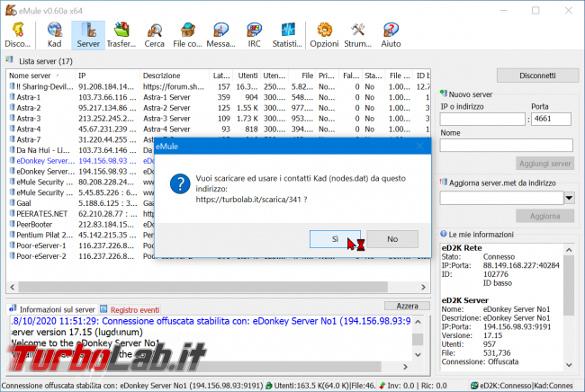The image size is (585, 392).
Task: Click server list scroll right arrow
Action: [x=423, y=287]
